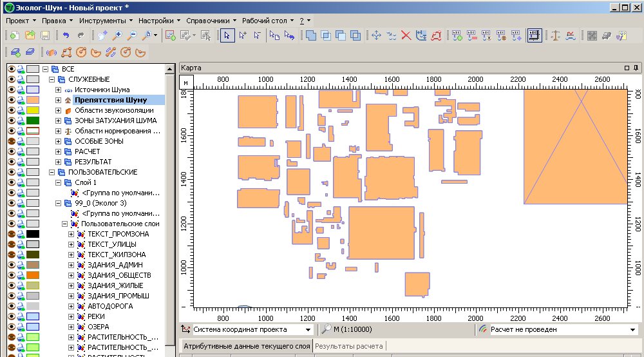Click the yellow swatch for Области звукоизоляции

(x=33, y=110)
